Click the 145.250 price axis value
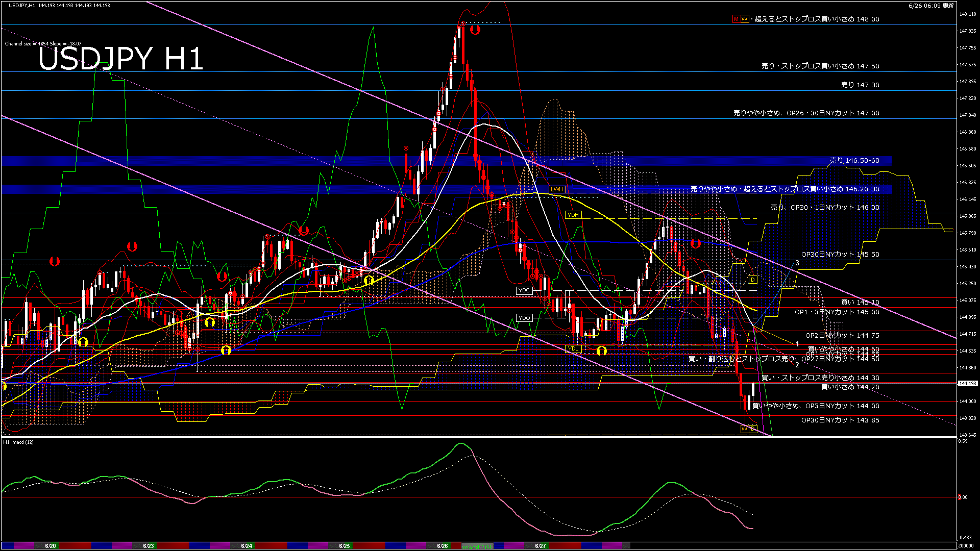This screenshot has width=980, height=551. tap(968, 284)
